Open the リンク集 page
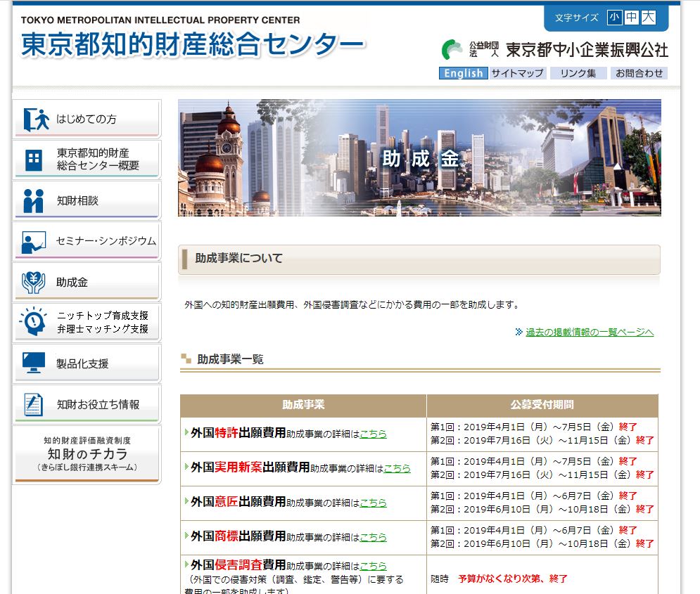This screenshot has width=700, height=594. pyautogui.click(x=578, y=73)
